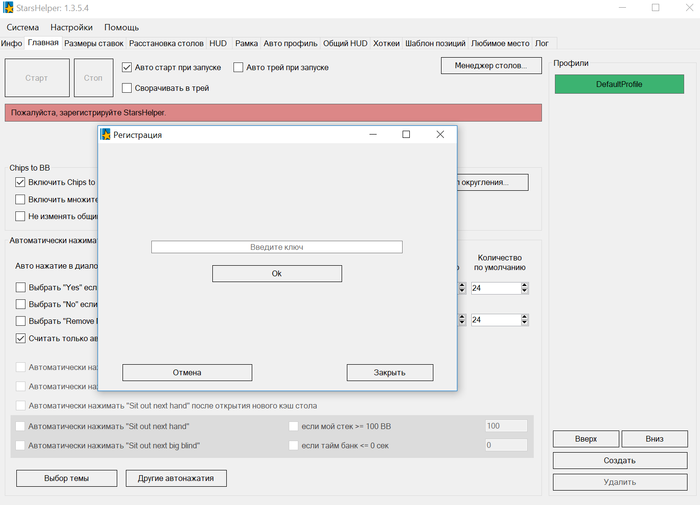Select the Главная tab
Viewport: 700px width, 505px height.
click(43, 42)
